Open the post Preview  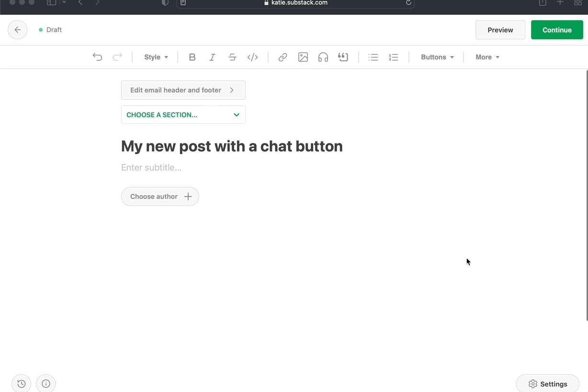click(500, 29)
